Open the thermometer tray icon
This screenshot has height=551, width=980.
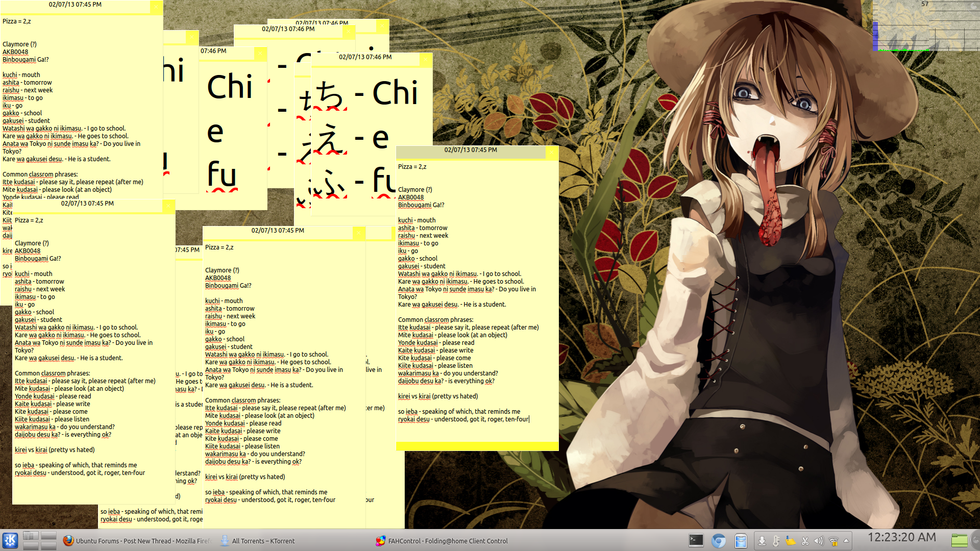click(x=776, y=541)
